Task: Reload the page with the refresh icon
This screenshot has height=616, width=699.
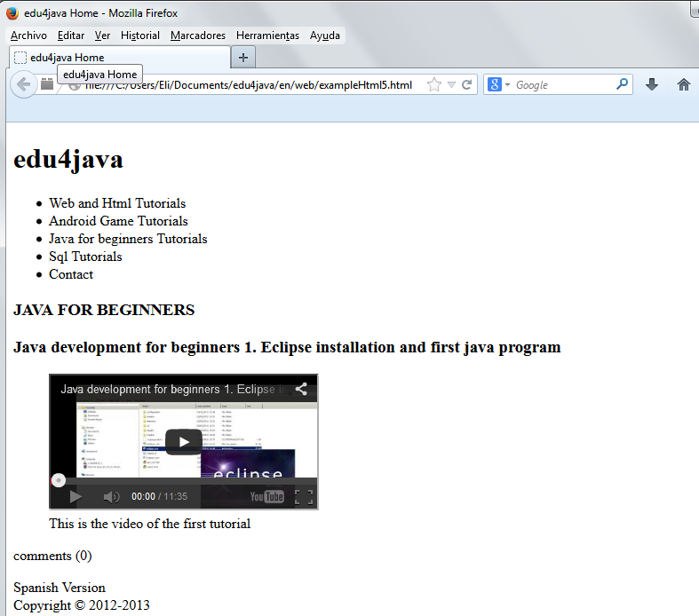Action: 466,84
